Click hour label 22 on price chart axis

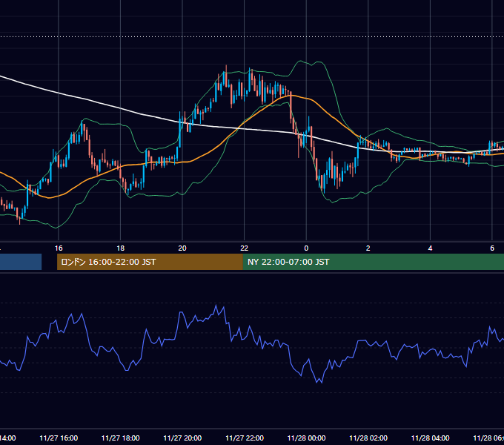click(x=245, y=248)
